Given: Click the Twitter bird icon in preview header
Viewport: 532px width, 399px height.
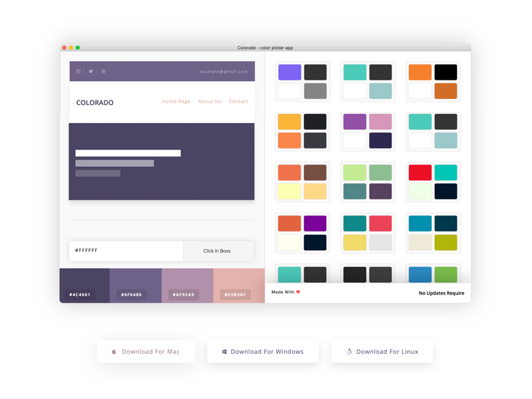Looking at the screenshot, I should pyautogui.click(x=90, y=71).
